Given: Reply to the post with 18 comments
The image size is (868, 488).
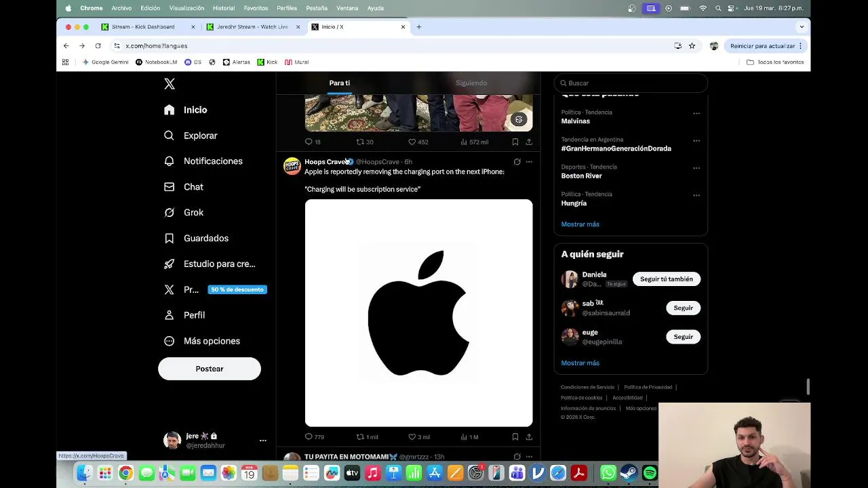Looking at the screenshot, I should (313, 142).
